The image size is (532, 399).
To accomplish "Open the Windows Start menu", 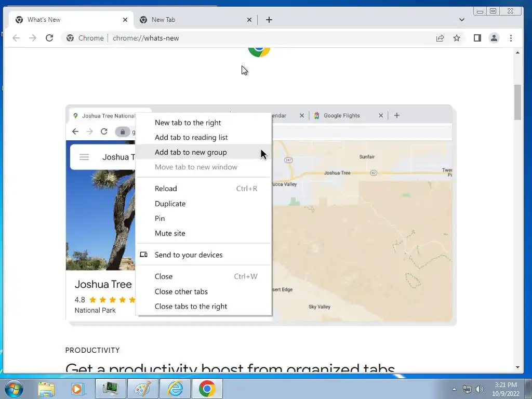I will tap(14, 389).
